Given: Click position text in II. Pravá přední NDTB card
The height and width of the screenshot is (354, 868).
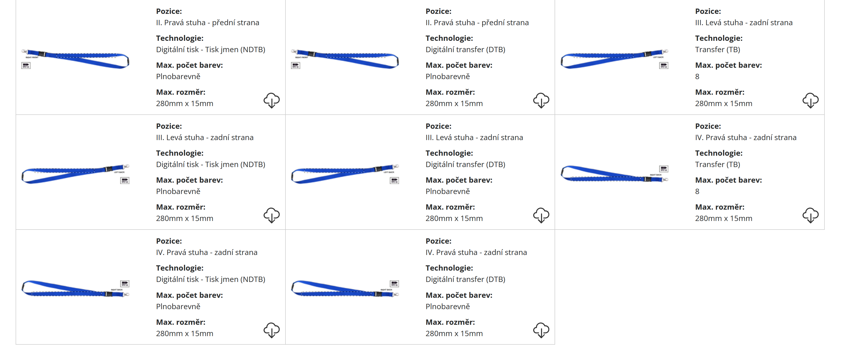Looking at the screenshot, I should (x=207, y=23).
